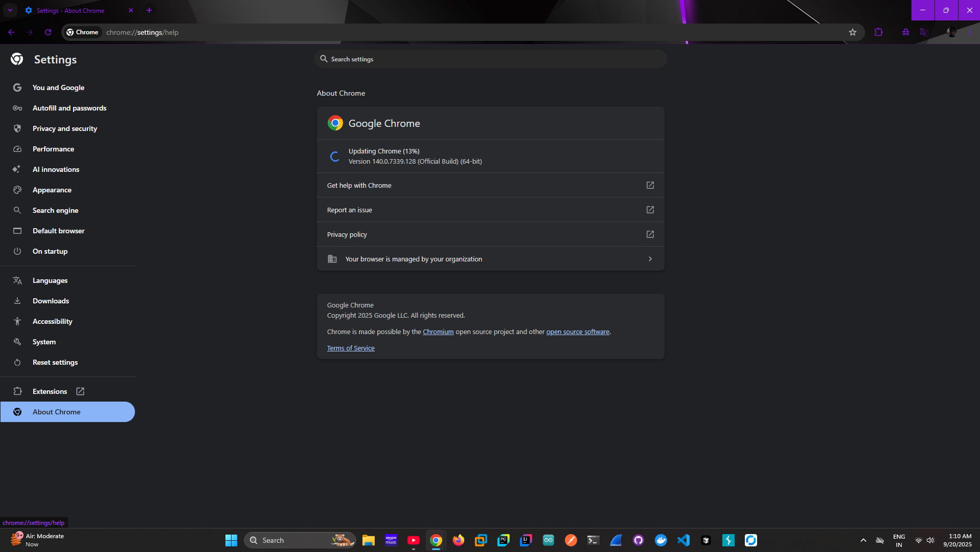Open Search engine settings
980x552 pixels.
(67, 210)
